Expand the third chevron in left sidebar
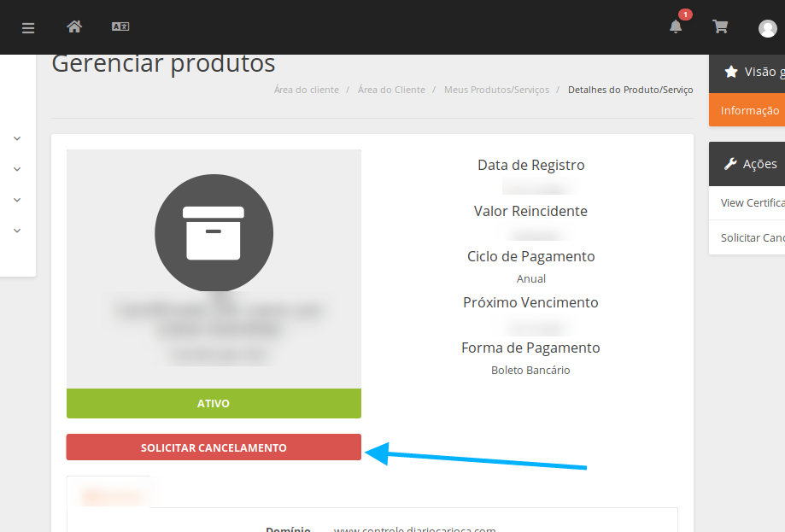The image size is (785, 532). click(x=17, y=200)
